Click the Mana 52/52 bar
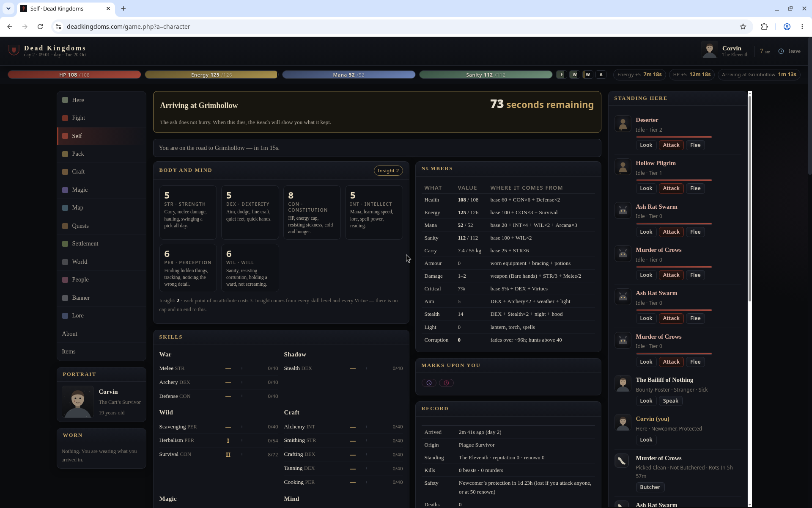The height and width of the screenshot is (508, 812). pos(348,75)
